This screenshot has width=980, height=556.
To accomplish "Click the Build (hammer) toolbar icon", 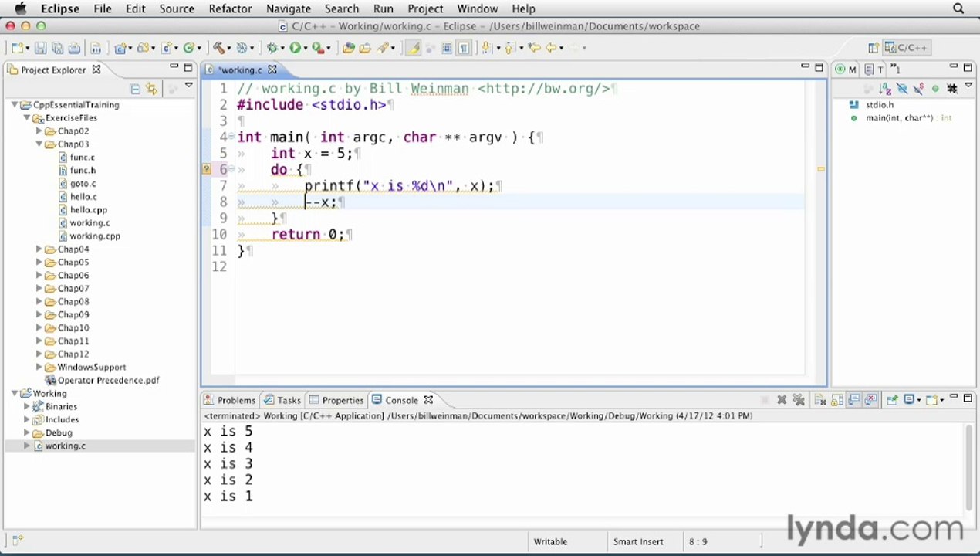I will 218,48.
